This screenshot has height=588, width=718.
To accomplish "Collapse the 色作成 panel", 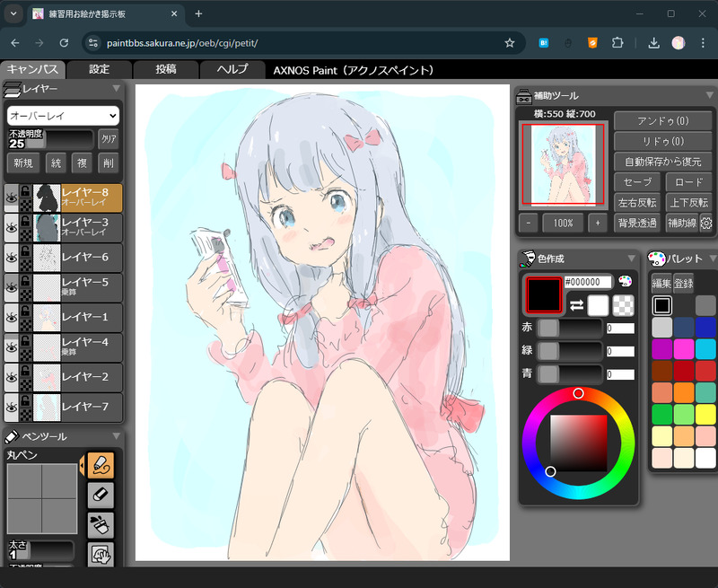I will click(x=632, y=259).
